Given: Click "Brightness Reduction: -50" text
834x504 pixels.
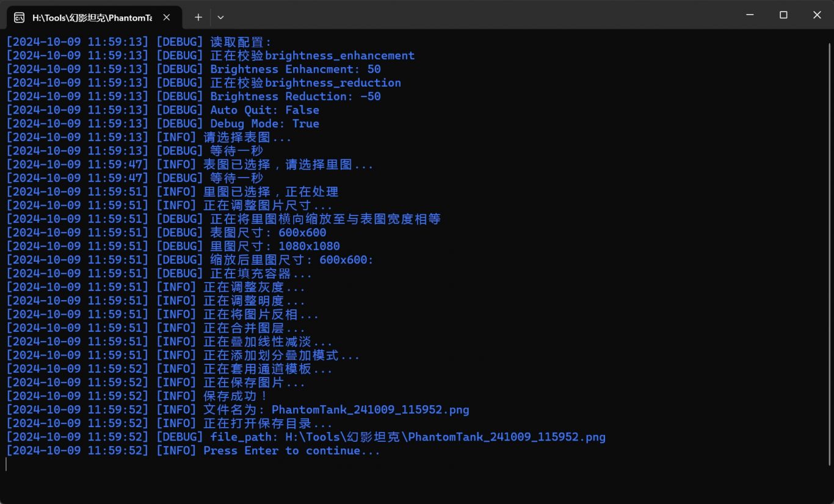Looking at the screenshot, I should pyautogui.click(x=296, y=96).
